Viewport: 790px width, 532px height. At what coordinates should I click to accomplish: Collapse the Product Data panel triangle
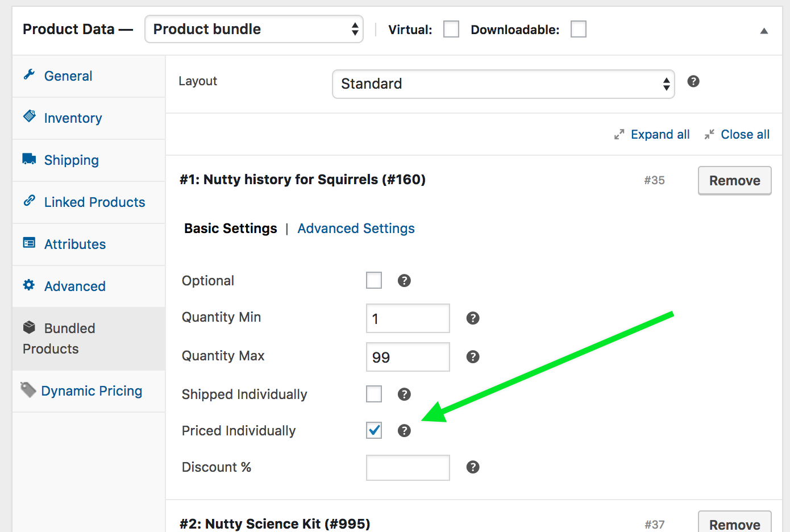[764, 31]
